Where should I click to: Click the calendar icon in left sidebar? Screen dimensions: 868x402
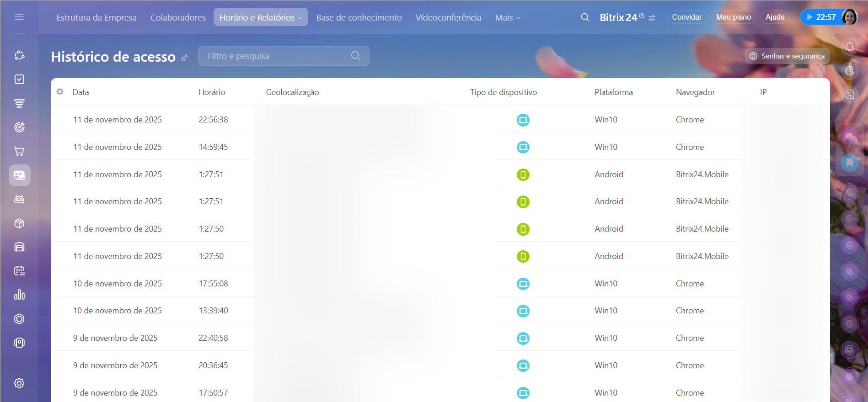[x=19, y=271]
